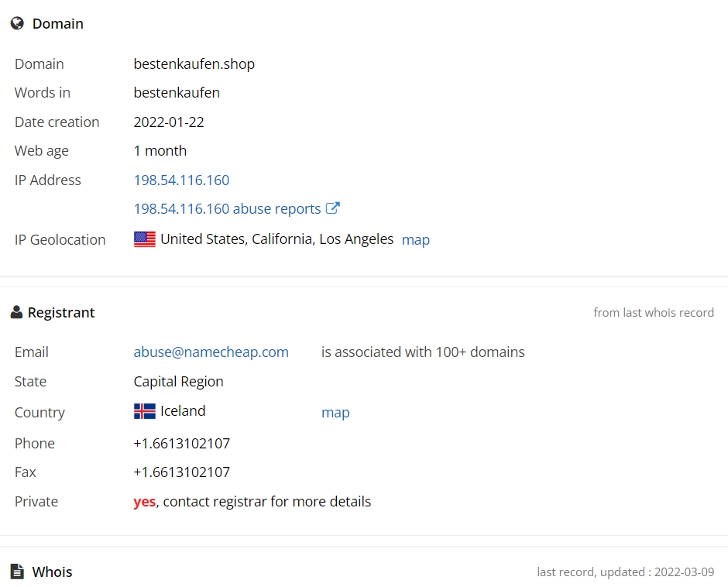
Task: Click the document icon beside Whois heading
Action: 17,572
